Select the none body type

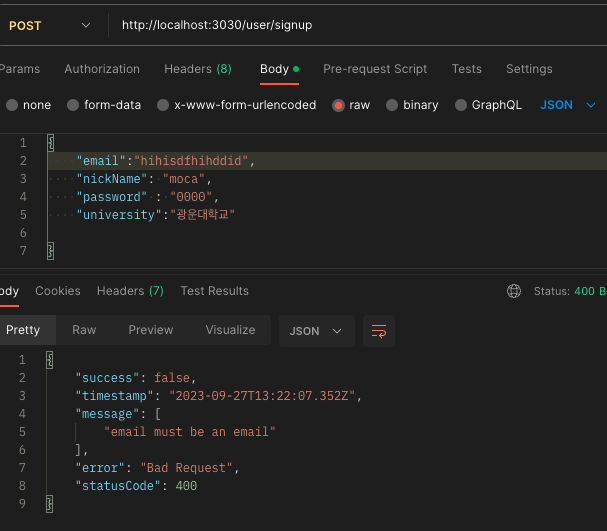[29, 105]
